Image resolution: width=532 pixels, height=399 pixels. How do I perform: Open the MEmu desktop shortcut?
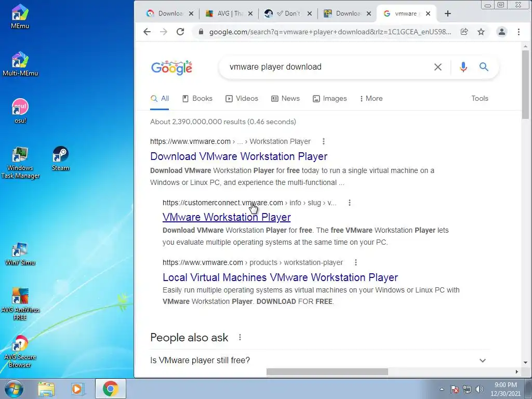[20, 16]
